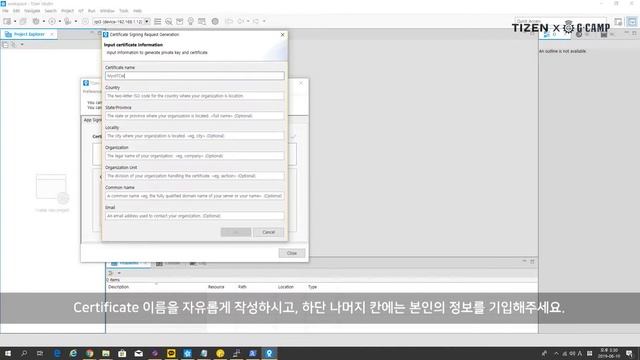Click the Run toolbar icon
This screenshot has width=640, height=360.
click(x=52, y=21)
